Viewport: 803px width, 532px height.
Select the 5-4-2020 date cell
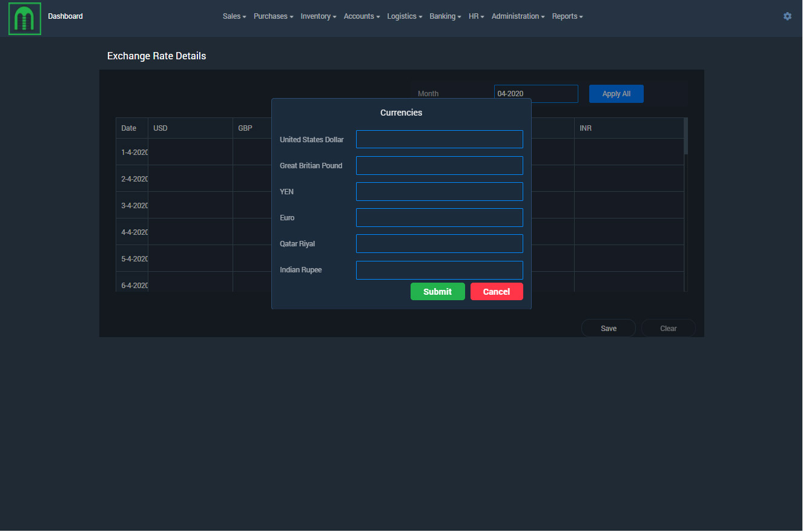pyautogui.click(x=132, y=258)
